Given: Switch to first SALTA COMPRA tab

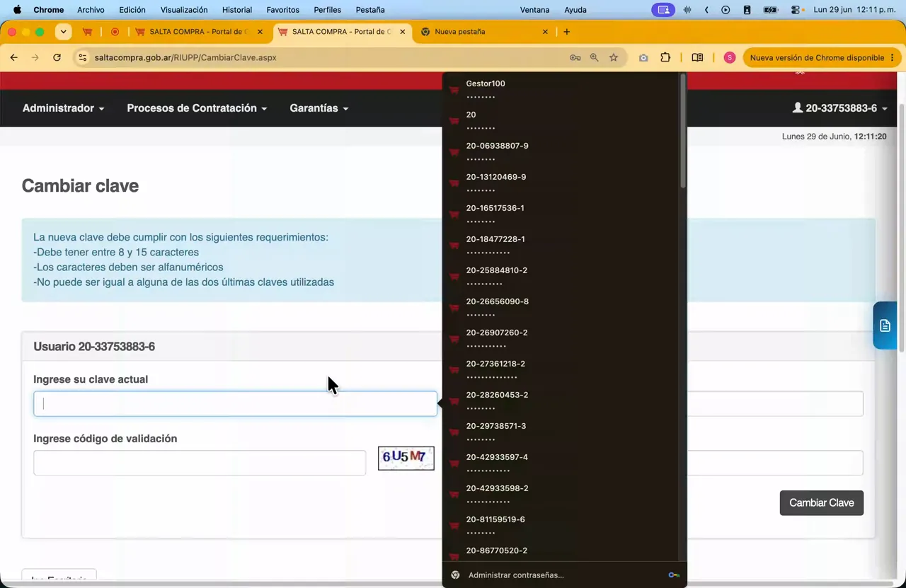Looking at the screenshot, I should pyautogui.click(x=199, y=32).
